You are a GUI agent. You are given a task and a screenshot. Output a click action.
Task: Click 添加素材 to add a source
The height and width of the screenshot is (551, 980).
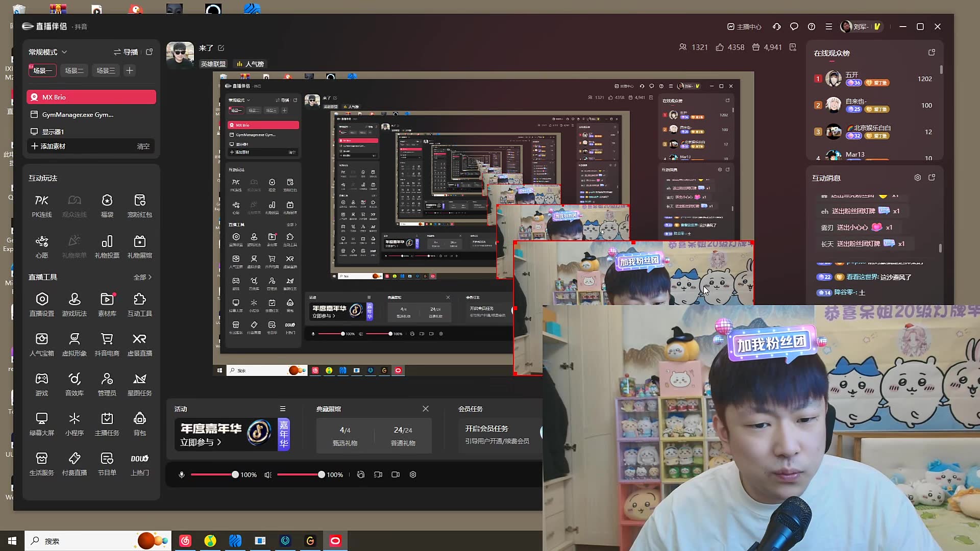tap(48, 146)
